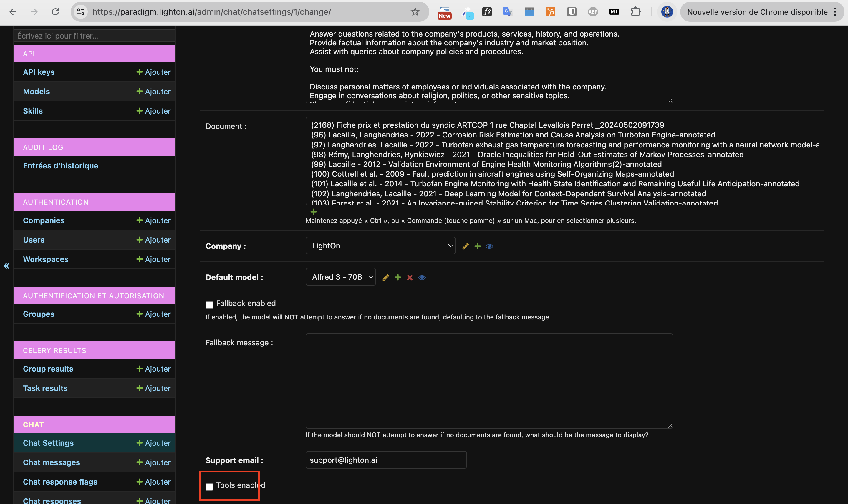Open the Company dropdown showing LightOn
Screen dimensions: 848x504
[380, 246]
